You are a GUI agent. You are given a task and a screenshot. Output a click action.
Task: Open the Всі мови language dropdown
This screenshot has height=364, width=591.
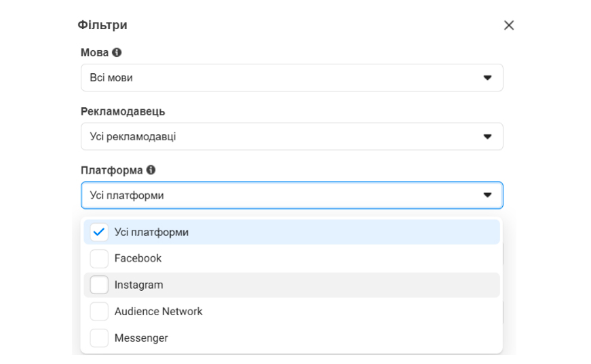point(292,77)
